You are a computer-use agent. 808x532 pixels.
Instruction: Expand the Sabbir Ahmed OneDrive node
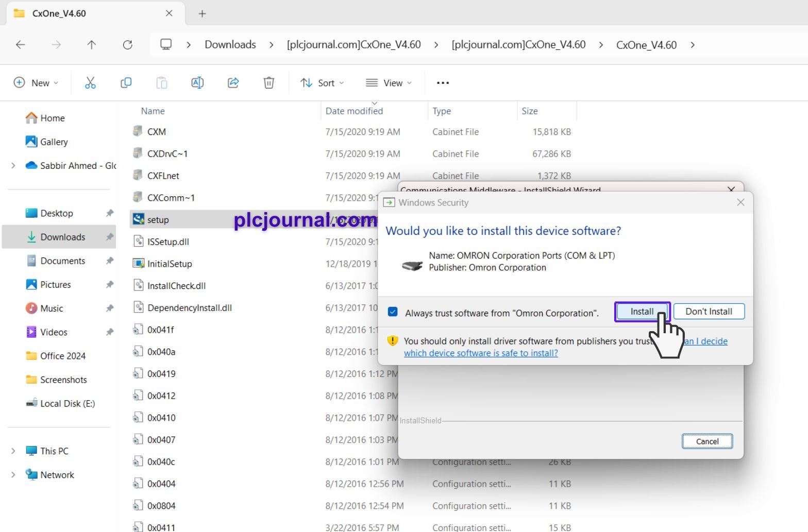13,165
